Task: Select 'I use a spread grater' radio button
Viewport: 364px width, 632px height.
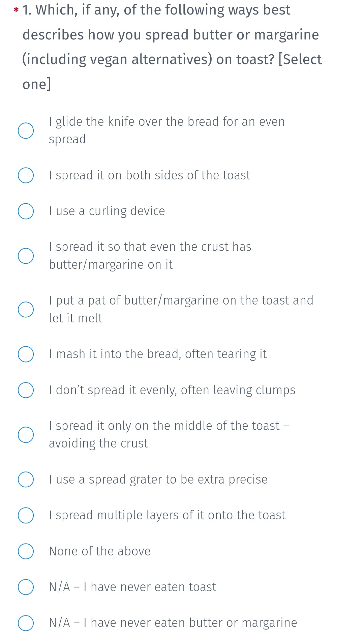Action: coord(26,480)
